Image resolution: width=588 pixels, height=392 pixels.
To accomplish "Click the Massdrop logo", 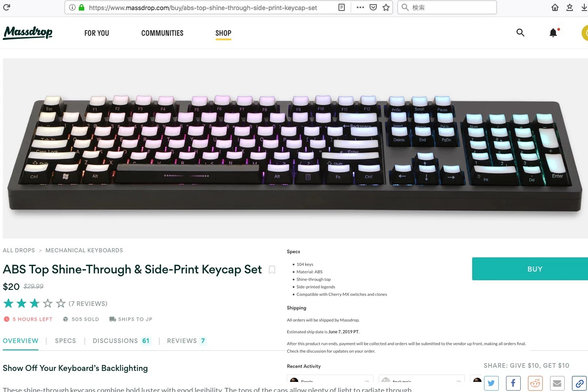I will (28, 33).
